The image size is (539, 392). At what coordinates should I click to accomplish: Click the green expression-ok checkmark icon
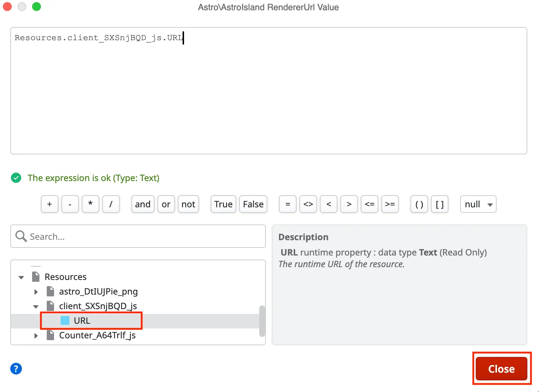pos(16,178)
